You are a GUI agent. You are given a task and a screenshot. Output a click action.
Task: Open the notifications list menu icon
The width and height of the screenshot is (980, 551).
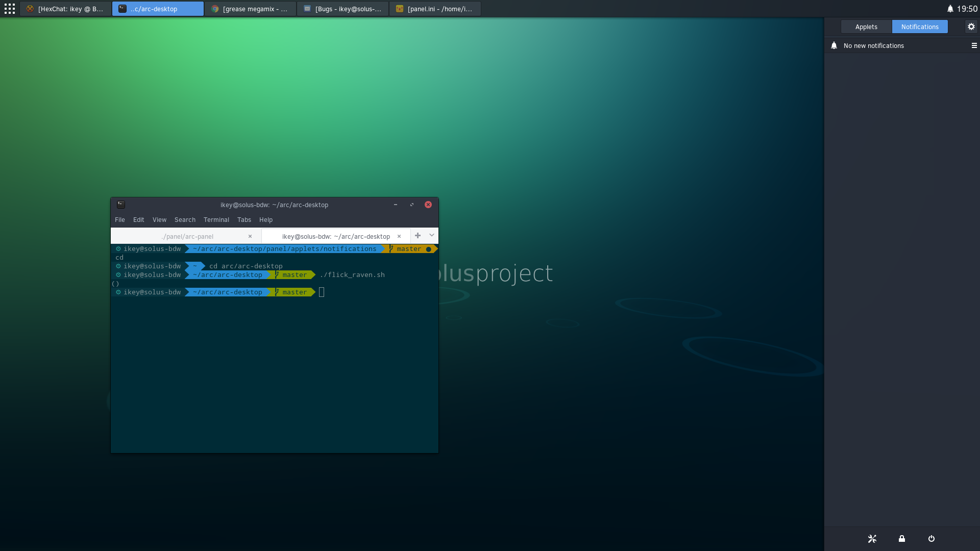click(x=974, y=45)
